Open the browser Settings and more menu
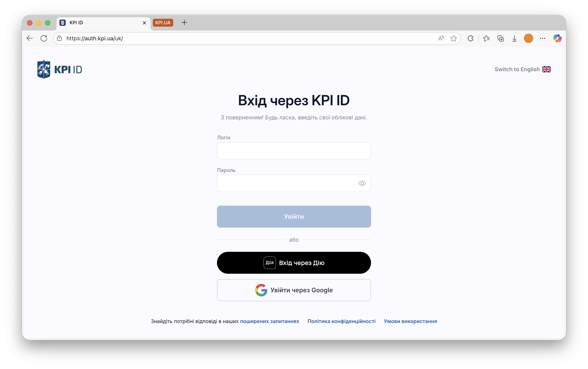Viewport: 588px width, 369px height. [x=543, y=38]
